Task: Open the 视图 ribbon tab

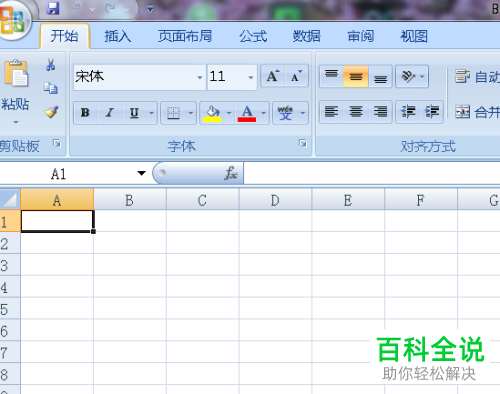Action: pos(414,36)
